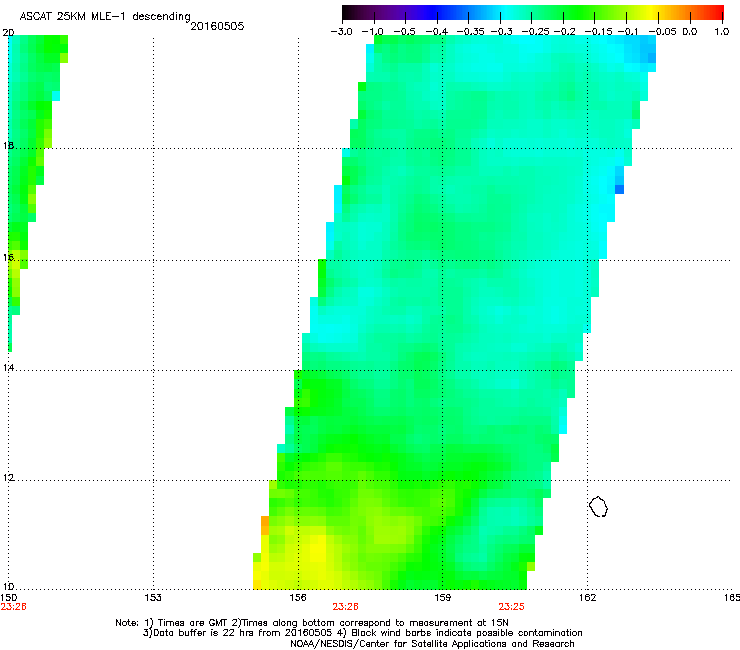Click the latitude 14 axis label

(x=8, y=367)
